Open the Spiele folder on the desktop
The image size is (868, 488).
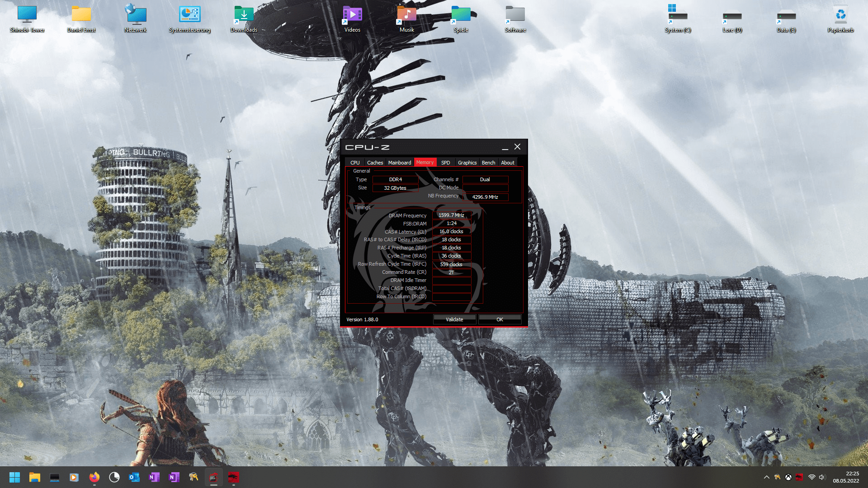coord(461,19)
